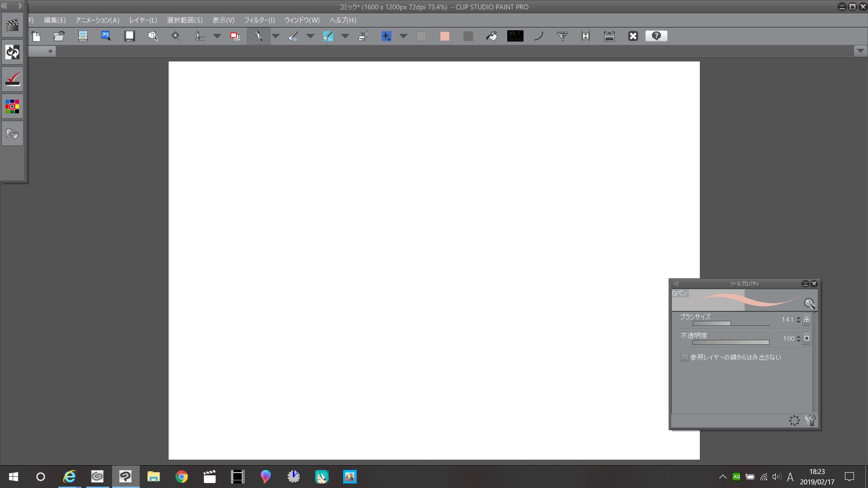Screen dimensions: 868x488
Task: Open the レイヤー(L) menu
Action: click(x=143, y=20)
